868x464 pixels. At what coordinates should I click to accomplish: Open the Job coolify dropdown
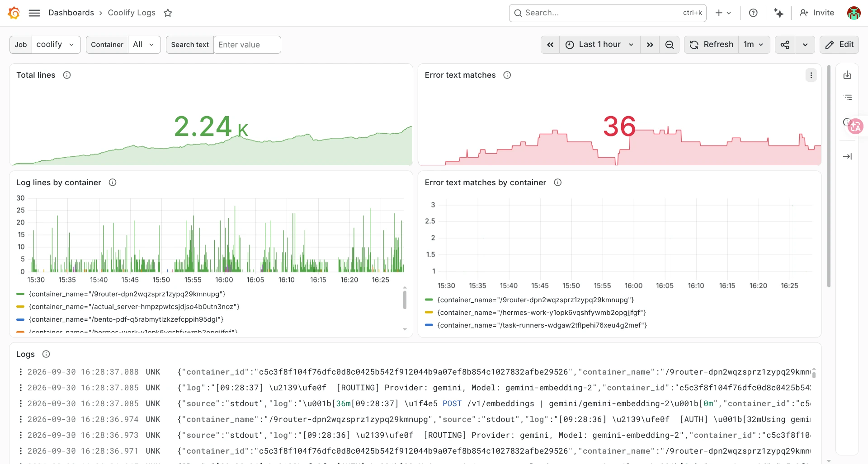(x=56, y=45)
